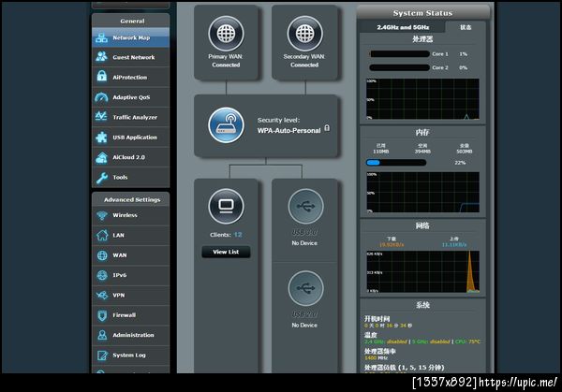Click the memory usage history graph
The image size is (562, 392).
(x=422, y=192)
